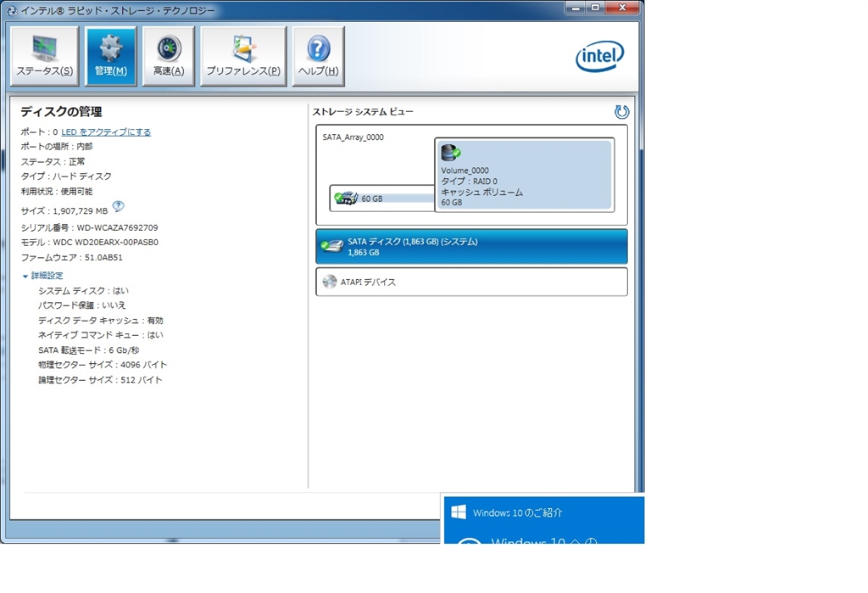Viewport: 868px width, 593px height.
Task: Collapse the 詳細設定 section
Action: [x=42, y=276]
